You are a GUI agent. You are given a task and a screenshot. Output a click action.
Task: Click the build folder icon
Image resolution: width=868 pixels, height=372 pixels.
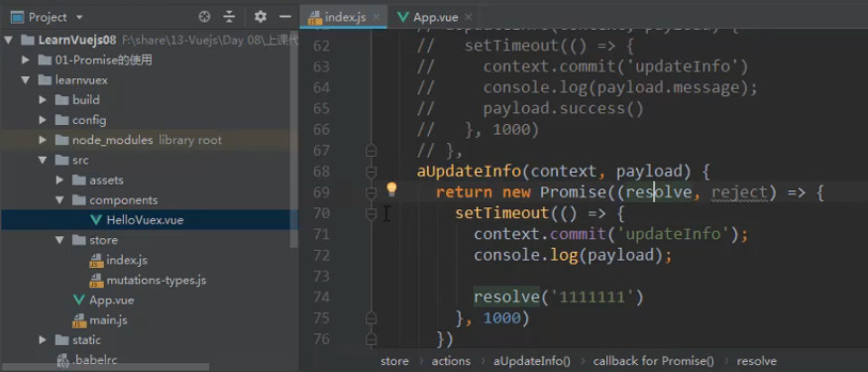[62, 100]
